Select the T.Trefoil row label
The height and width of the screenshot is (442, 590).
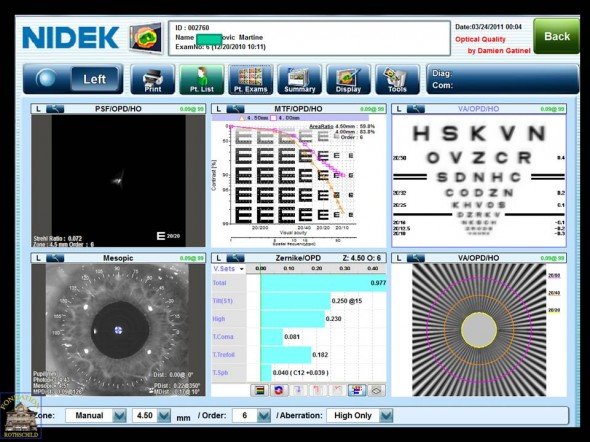click(224, 355)
